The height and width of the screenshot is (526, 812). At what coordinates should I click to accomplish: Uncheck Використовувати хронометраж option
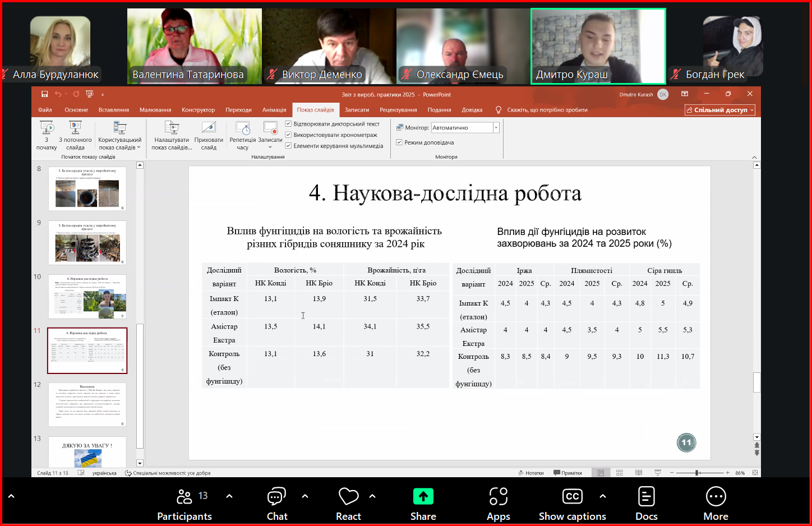click(x=289, y=135)
